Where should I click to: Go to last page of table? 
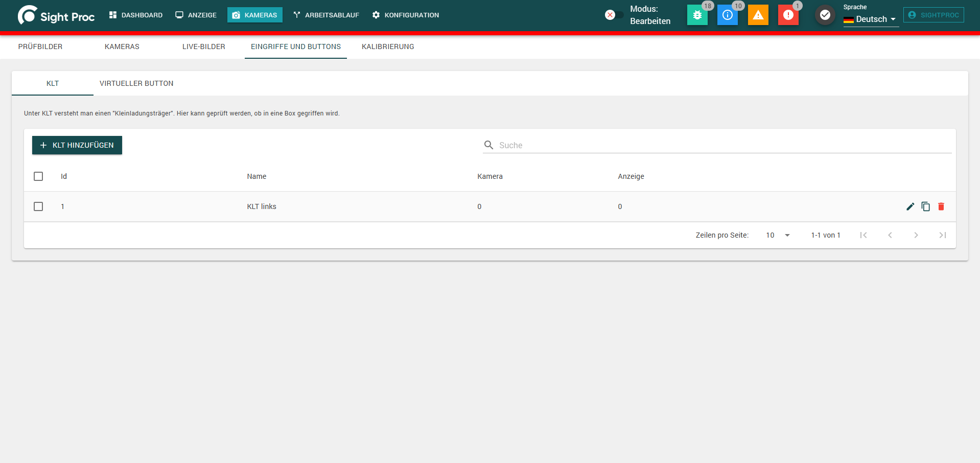click(x=943, y=235)
